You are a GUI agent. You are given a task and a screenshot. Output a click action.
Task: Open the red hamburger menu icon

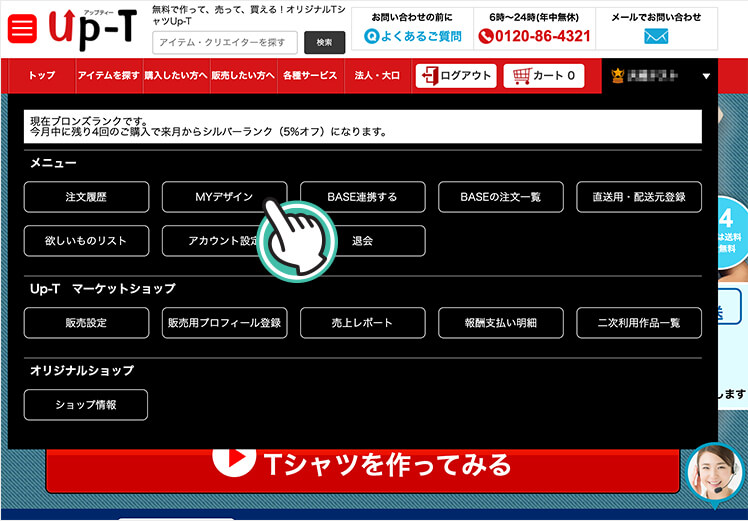21,29
